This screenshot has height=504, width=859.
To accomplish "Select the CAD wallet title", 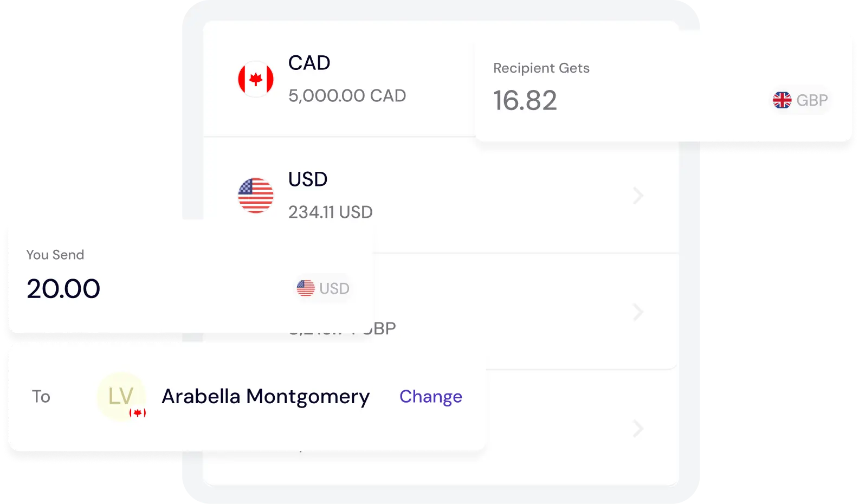I will pos(309,63).
